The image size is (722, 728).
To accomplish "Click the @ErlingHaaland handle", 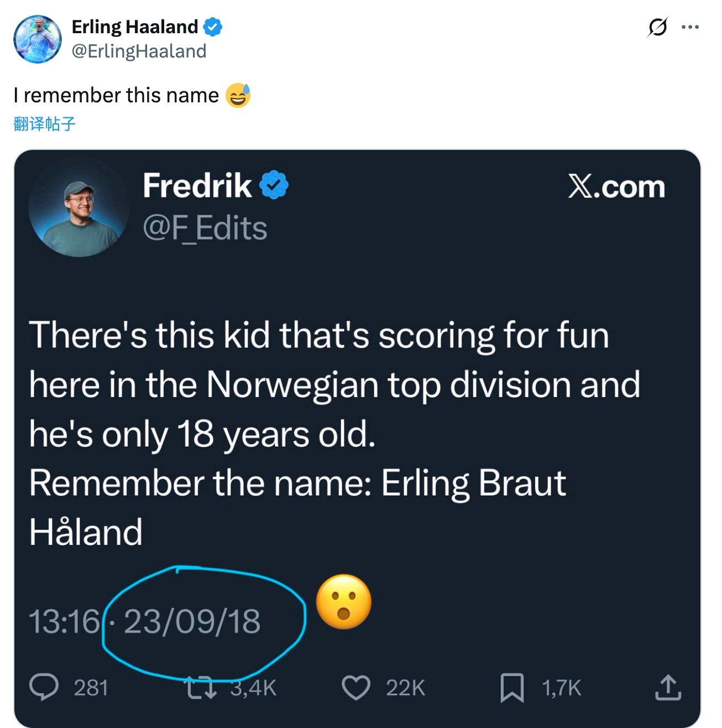I will [139, 51].
